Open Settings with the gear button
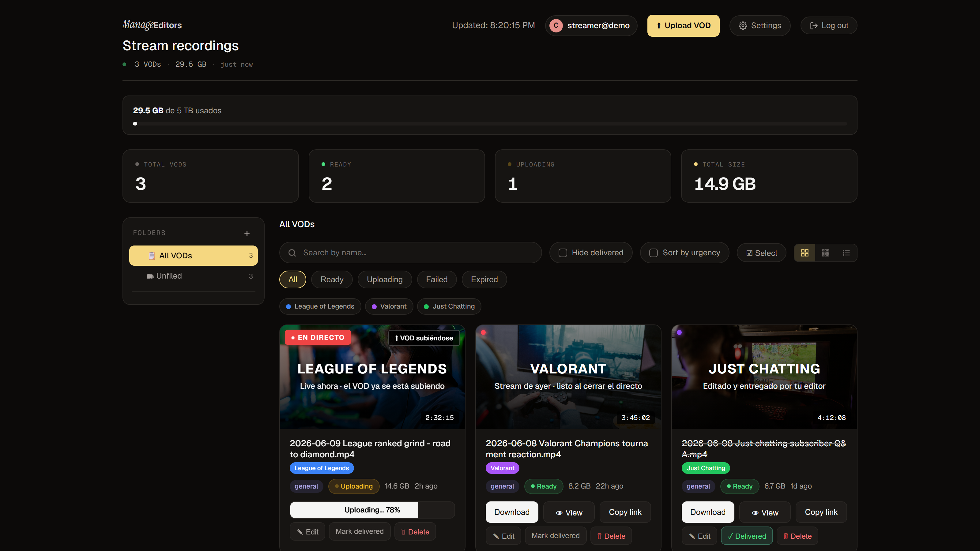980x551 pixels. [x=760, y=25]
